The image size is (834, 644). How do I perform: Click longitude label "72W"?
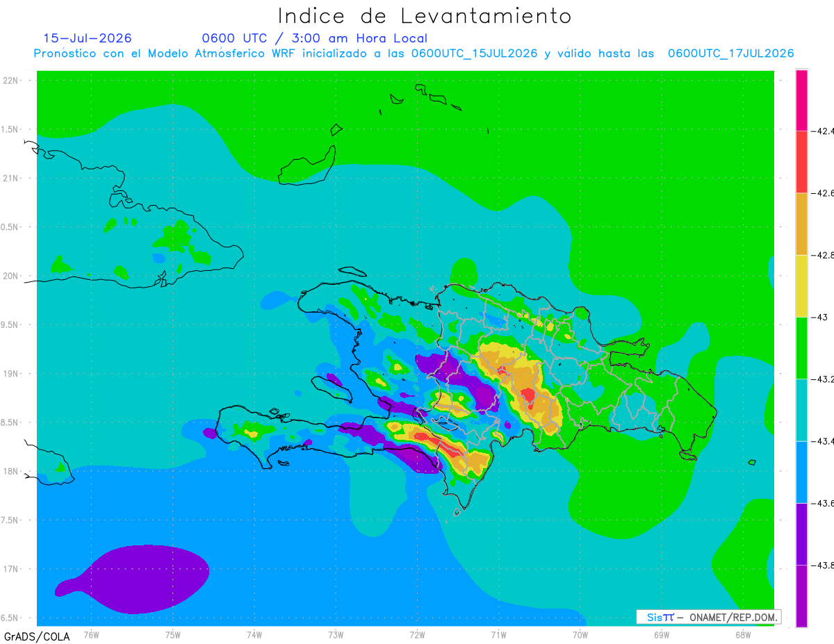pyautogui.click(x=417, y=634)
